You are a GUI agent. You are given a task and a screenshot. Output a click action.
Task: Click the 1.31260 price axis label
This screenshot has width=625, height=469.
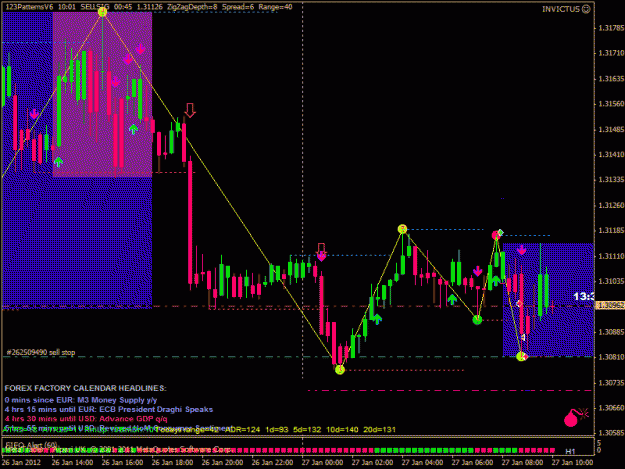pyautogui.click(x=611, y=205)
